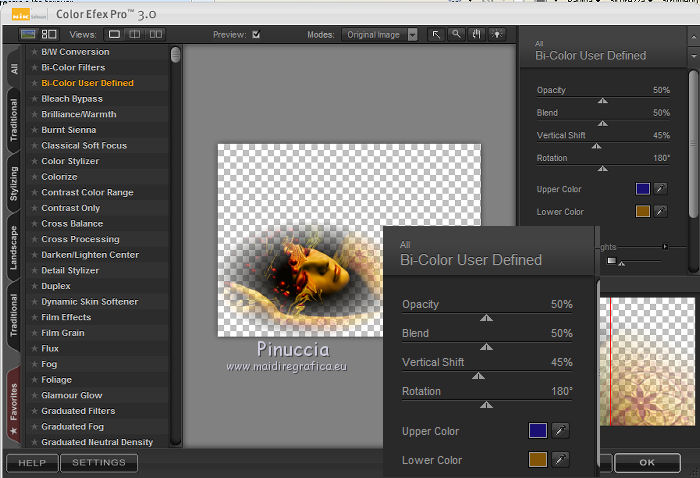Select the arrow pointer tool

click(x=437, y=34)
